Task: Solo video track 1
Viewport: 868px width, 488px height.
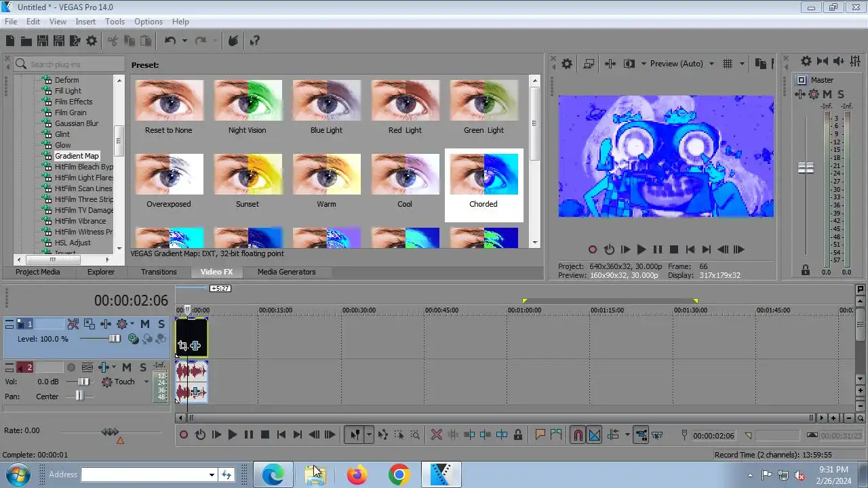Action: 161,324
